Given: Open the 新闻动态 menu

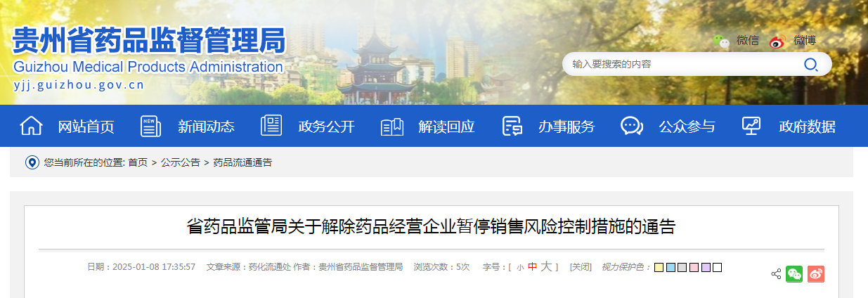Looking at the screenshot, I should (206, 127).
